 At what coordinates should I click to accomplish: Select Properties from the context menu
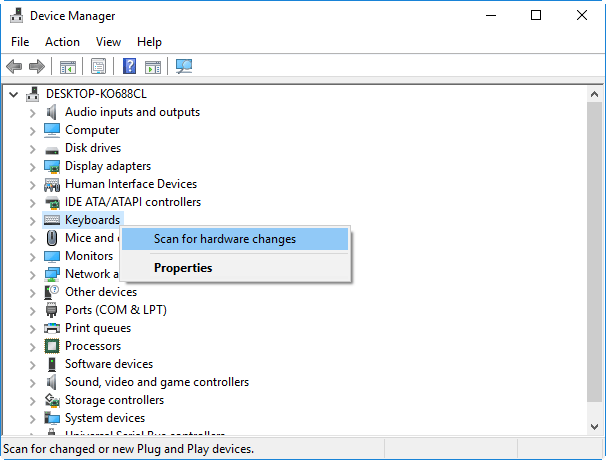pyautogui.click(x=183, y=268)
